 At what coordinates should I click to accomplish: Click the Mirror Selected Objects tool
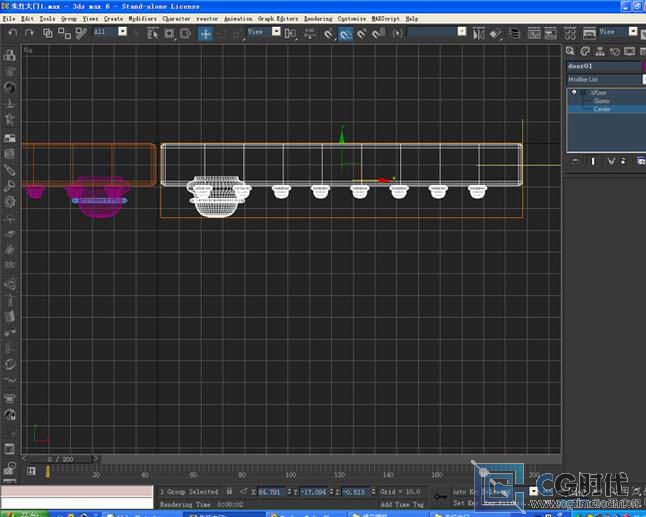479,33
